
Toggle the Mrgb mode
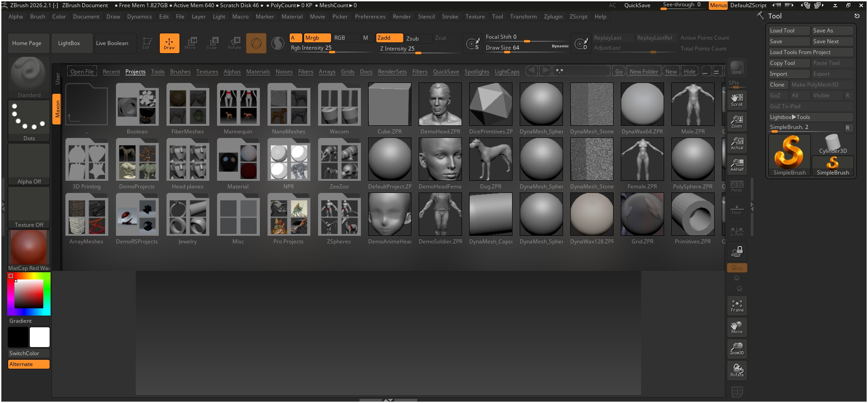click(x=318, y=38)
